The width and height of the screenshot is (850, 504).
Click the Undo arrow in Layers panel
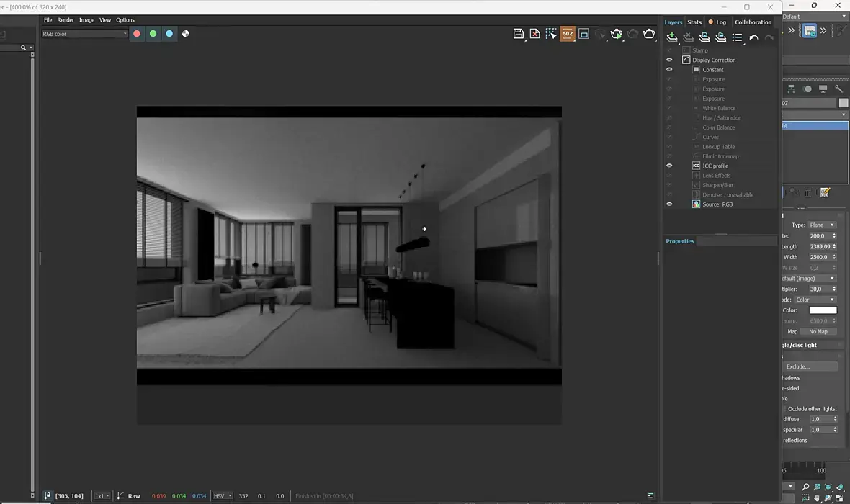[753, 37]
